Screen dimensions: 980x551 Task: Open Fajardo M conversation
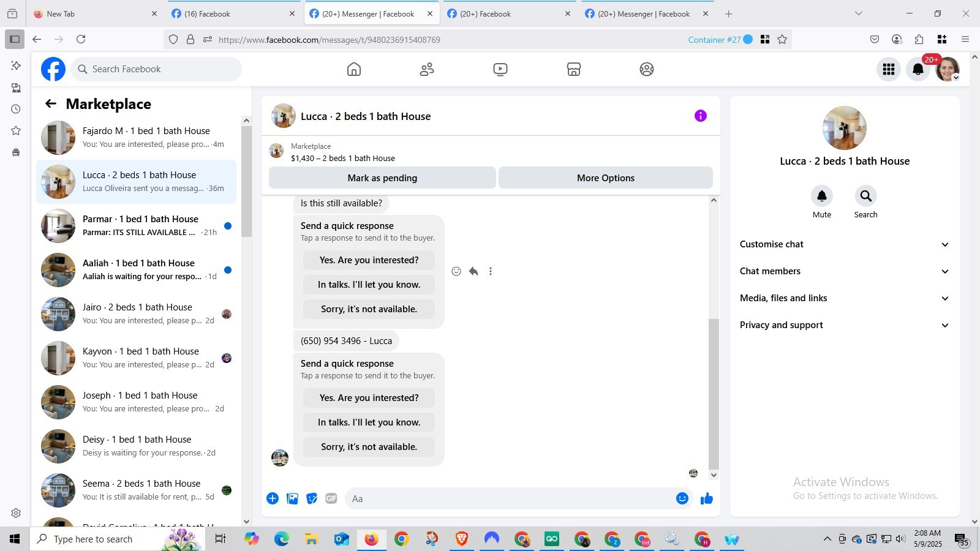pyautogui.click(x=136, y=138)
